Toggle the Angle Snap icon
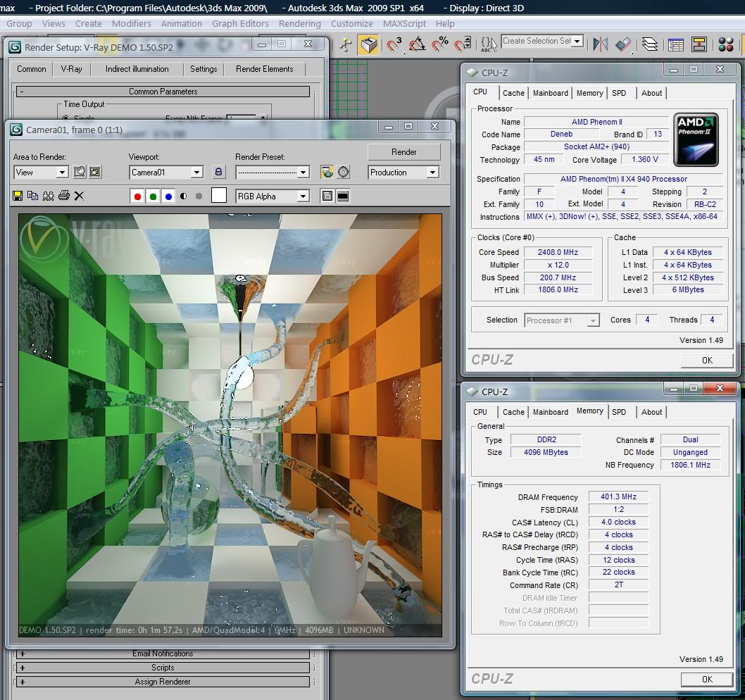 [x=417, y=44]
